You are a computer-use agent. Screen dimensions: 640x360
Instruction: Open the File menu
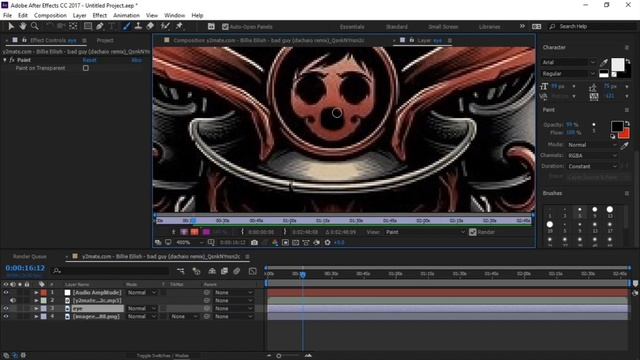point(7,16)
